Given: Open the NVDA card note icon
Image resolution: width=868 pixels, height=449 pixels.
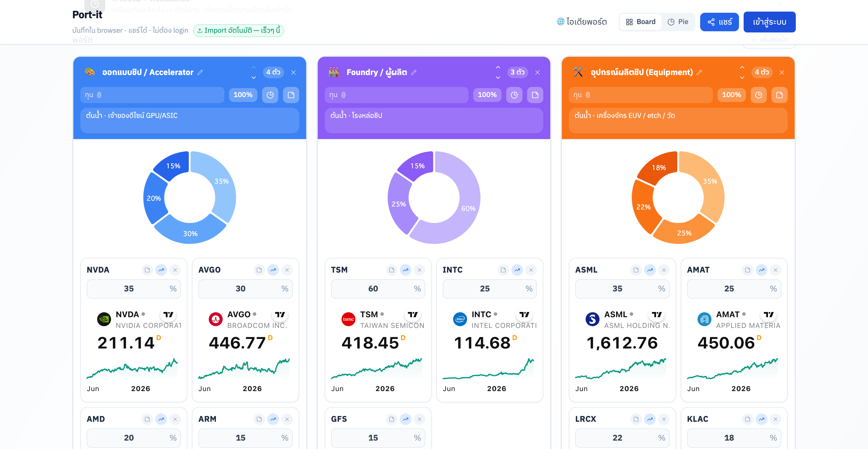Looking at the screenshot, I should [147, 270].
